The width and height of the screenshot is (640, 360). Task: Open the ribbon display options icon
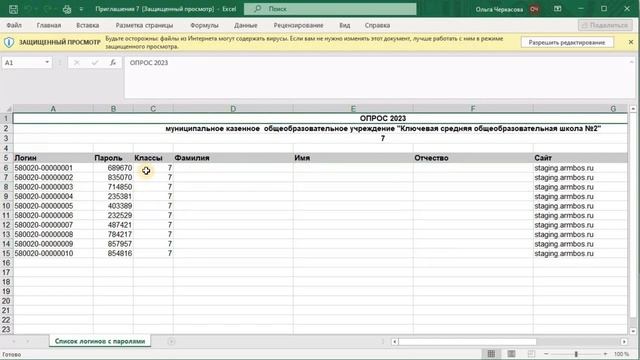point(558,9)
